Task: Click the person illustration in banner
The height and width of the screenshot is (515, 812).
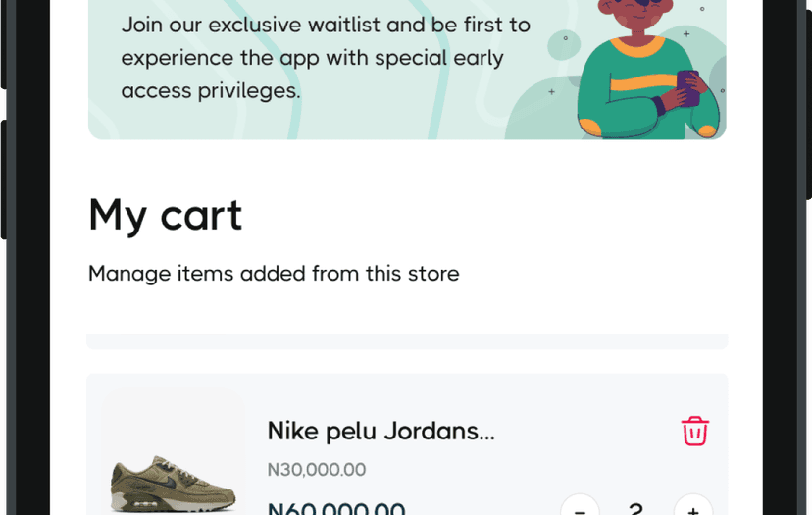Action: pyautogui.click(x=642, y=78)
